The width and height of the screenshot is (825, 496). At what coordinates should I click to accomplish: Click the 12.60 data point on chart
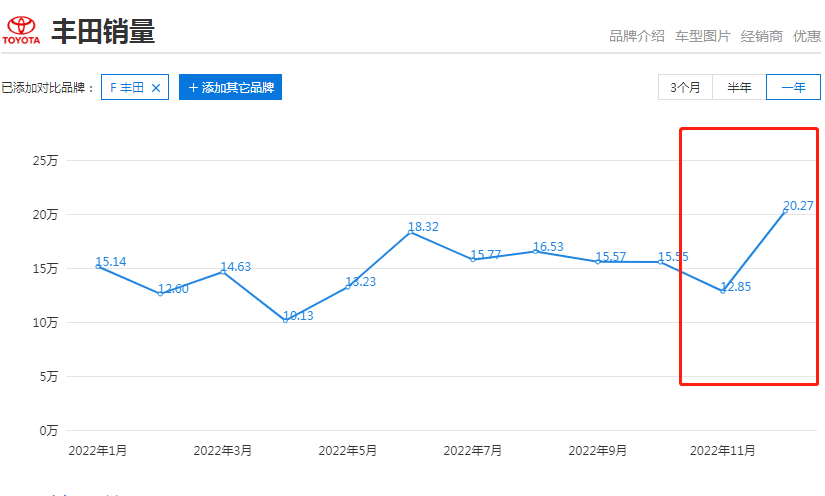[160, 294]
